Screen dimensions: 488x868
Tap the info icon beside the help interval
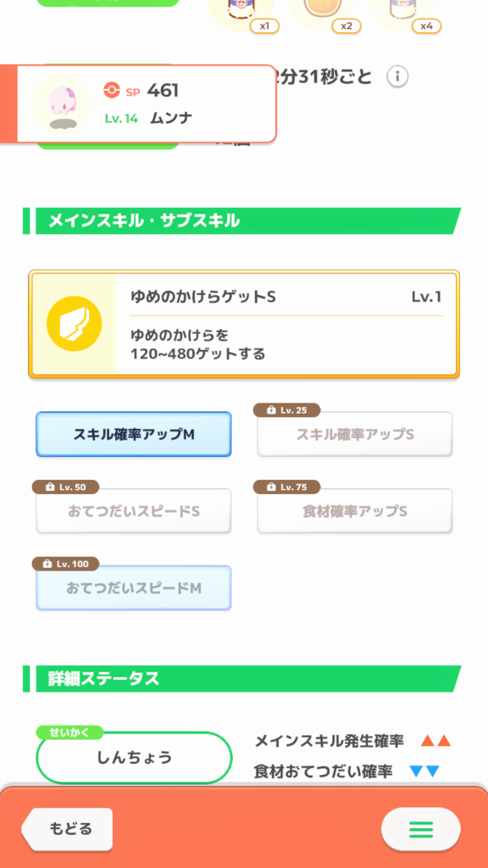pyautogui.click(x=397, y=76)
